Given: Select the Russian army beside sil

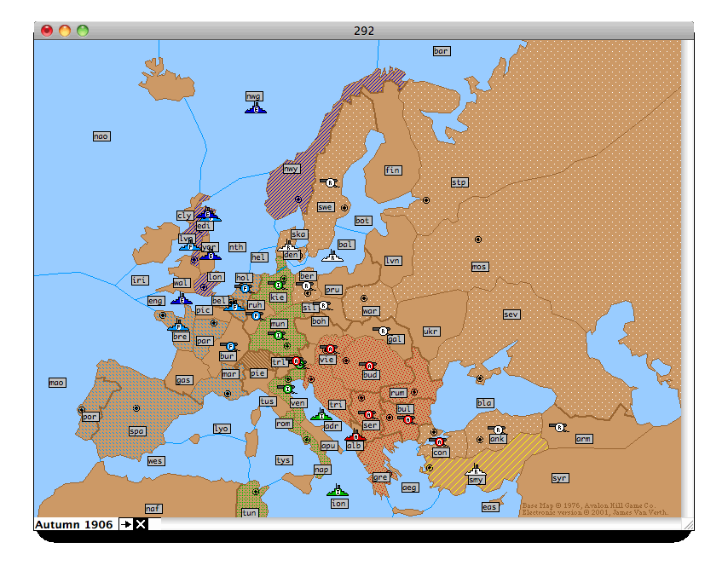Looking at the screenshot, I should click(323, 305).
